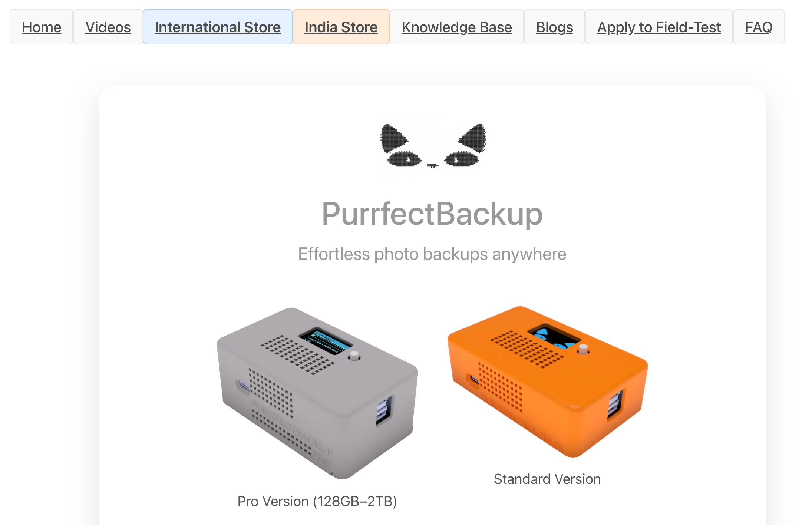Click the cat logo's right eye
Image resolution: width=812 pixels, height=525 pixels.
pyautogui.click(x=462, y=159)
